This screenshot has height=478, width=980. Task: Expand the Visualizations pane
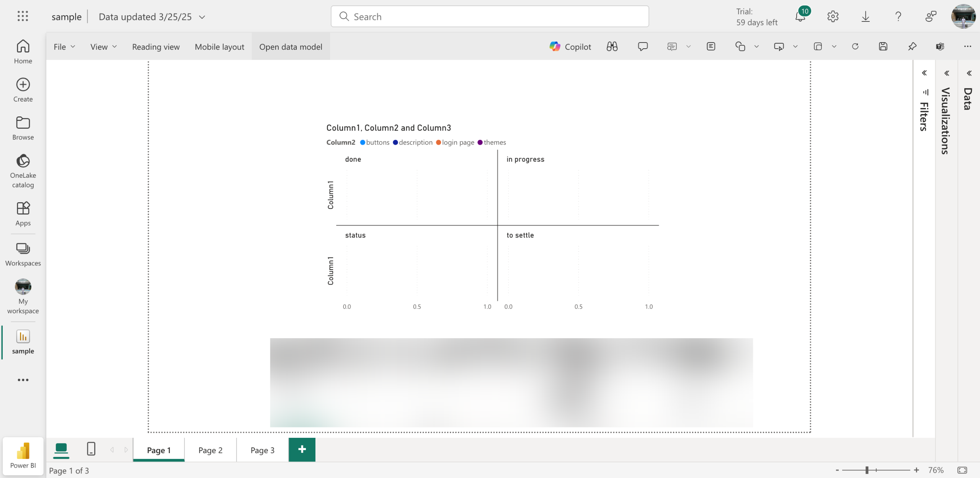[x=946, y=73]
